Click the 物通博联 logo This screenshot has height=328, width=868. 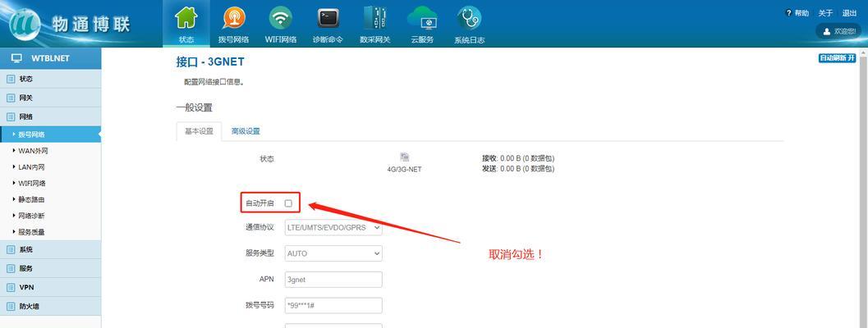69,24
